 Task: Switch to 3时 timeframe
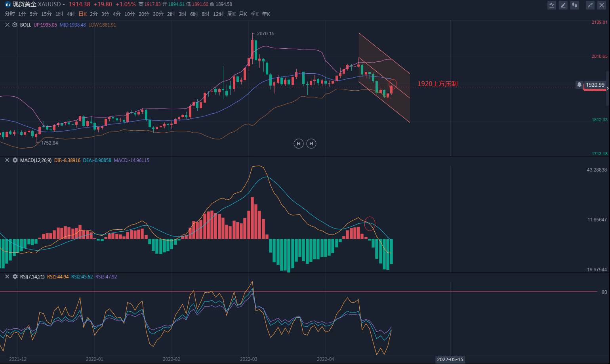pyautogui.click(x=183, y=14)
